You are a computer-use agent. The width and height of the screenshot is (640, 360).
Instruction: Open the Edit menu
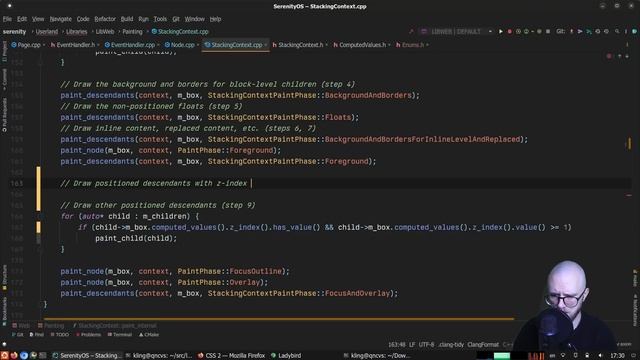(x=22, y=19)
